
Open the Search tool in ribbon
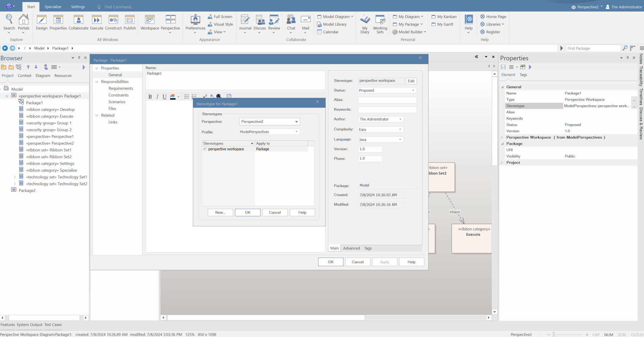9,22
